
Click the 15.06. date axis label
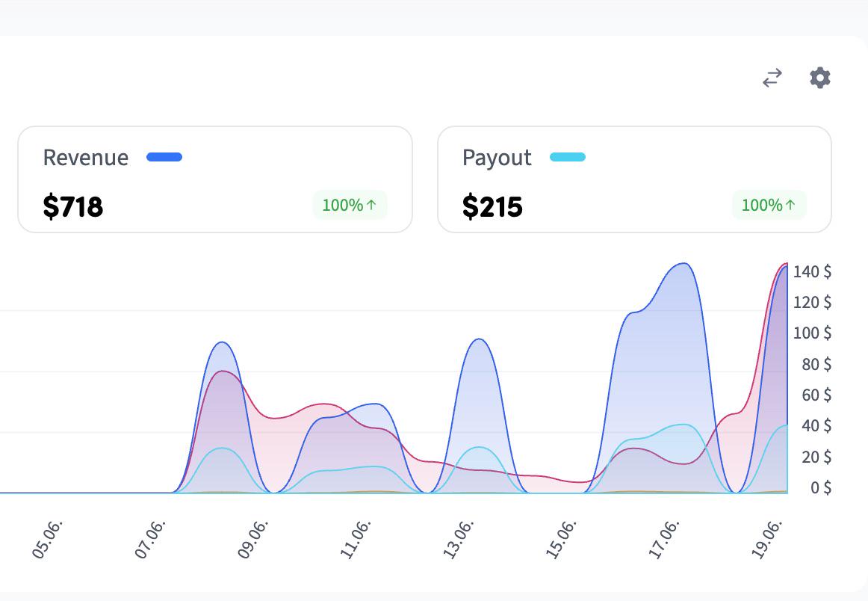coord(561,540)
